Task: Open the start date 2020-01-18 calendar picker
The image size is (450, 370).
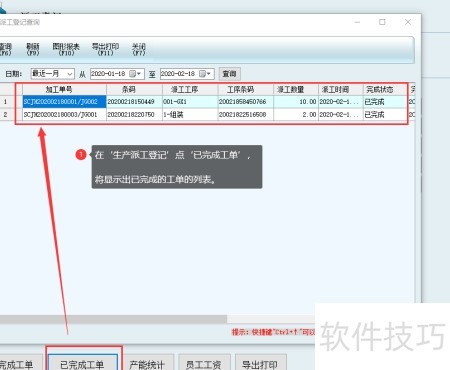Action: click(136, 74)
